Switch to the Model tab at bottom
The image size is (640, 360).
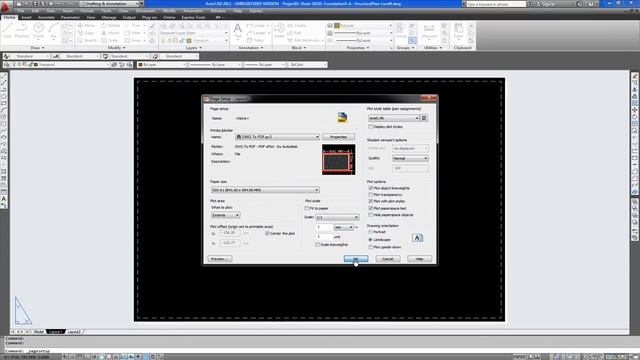[39, 332]
